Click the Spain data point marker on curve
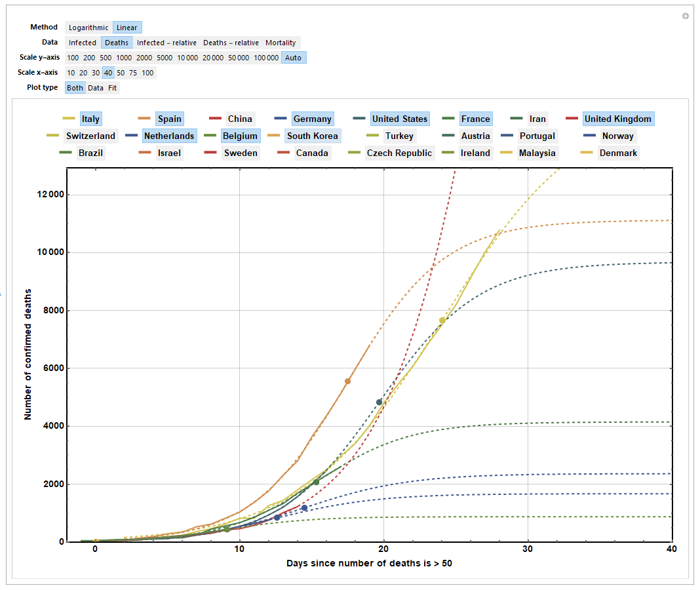Image resolution: width=700 pixels, height=590 pixels. [347, 381]
